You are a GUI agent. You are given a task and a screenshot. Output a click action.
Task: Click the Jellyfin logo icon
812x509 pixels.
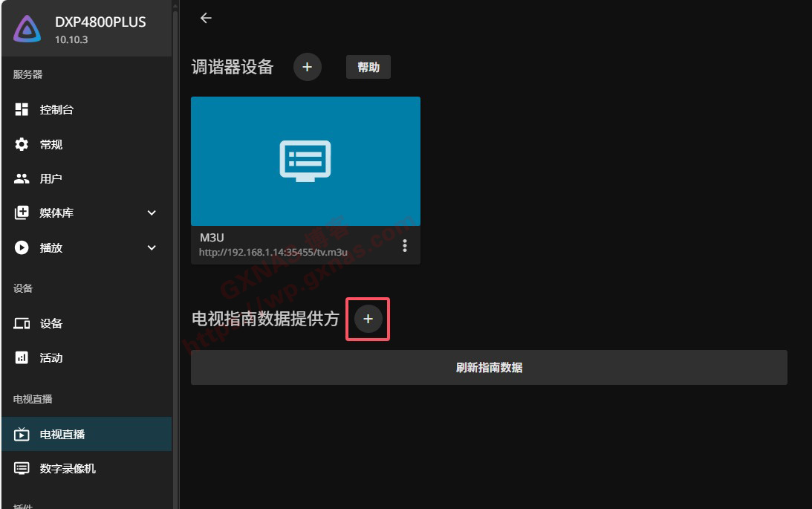tap(27, 30)
